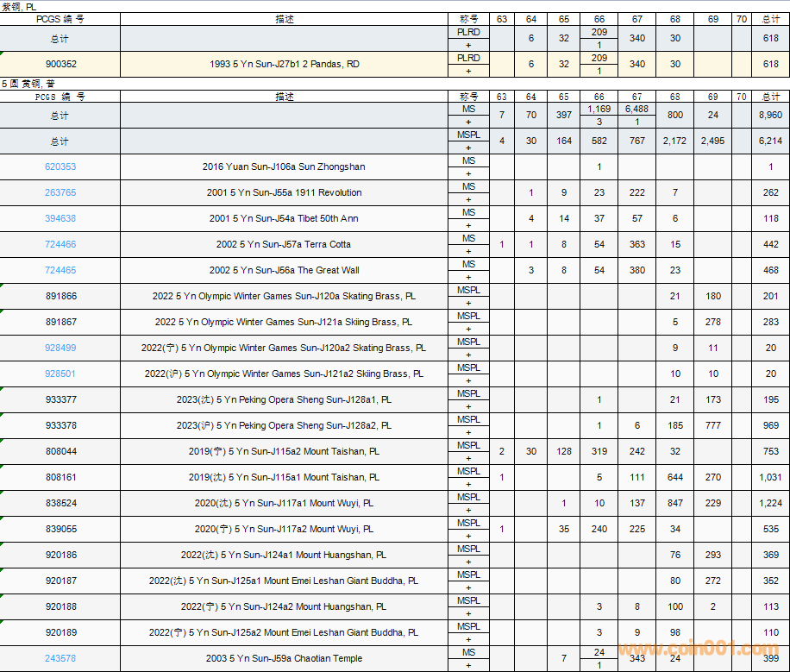The height and width of the screenshot is (672, 790).
Task: Open the 243578 Chaotian Temple link
Action: tap(60, 659)
